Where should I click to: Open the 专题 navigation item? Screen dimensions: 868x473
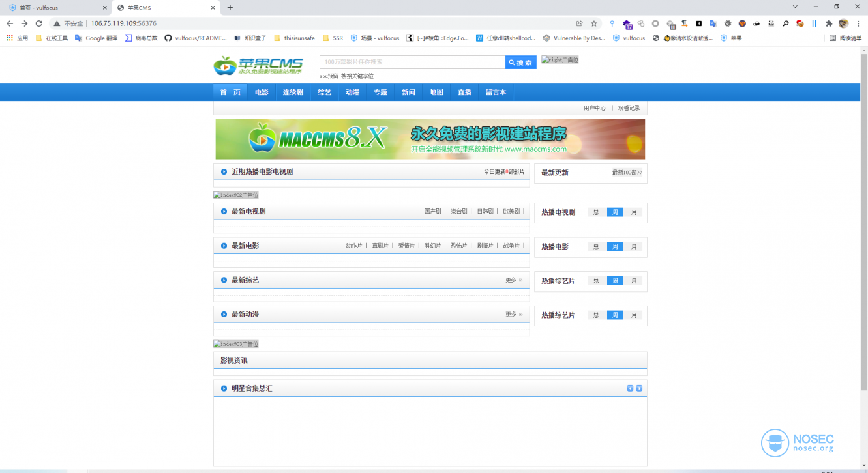pyautogui.click(x=380, y=93)
